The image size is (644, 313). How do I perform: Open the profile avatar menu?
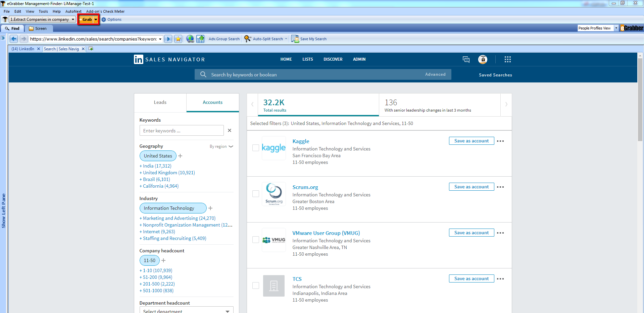tap(483, 59)
